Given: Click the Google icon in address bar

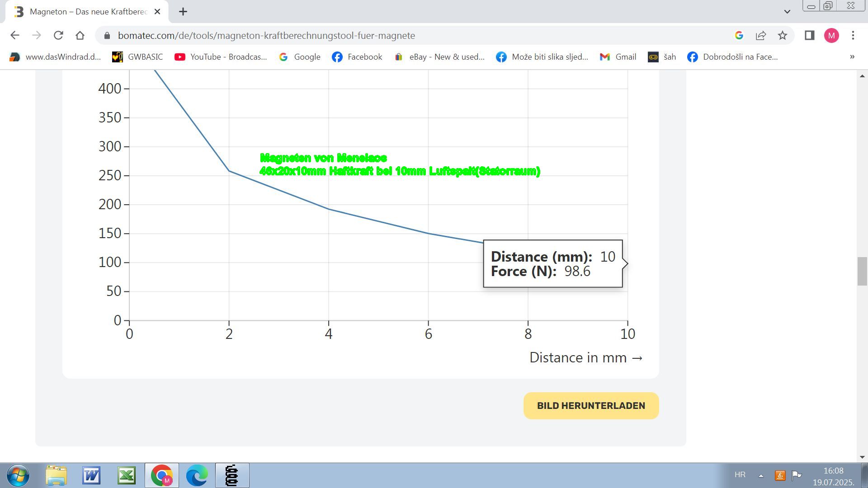Looking at the screenshot, I should click(x=739, y=35).
